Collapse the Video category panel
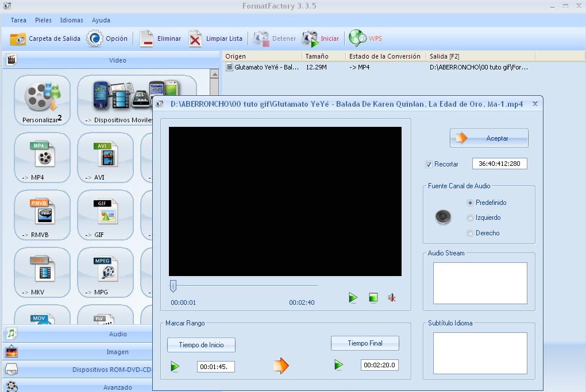586x392 pixels. (x=111, y=60)
